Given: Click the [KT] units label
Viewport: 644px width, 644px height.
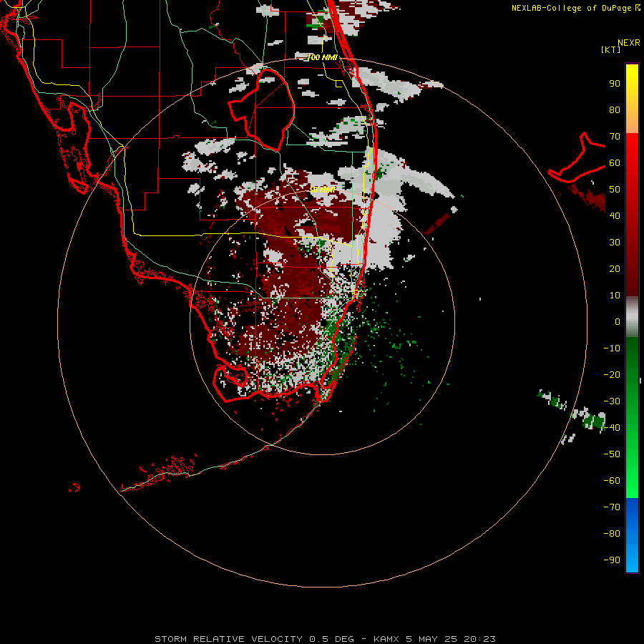Looking at the screenshot, I should (x=610, y=49).
